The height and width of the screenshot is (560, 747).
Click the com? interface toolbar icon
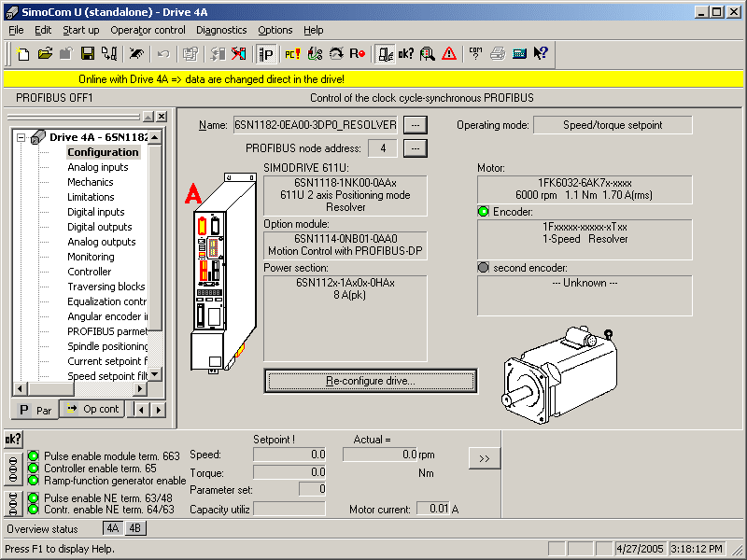coord(475,54)
